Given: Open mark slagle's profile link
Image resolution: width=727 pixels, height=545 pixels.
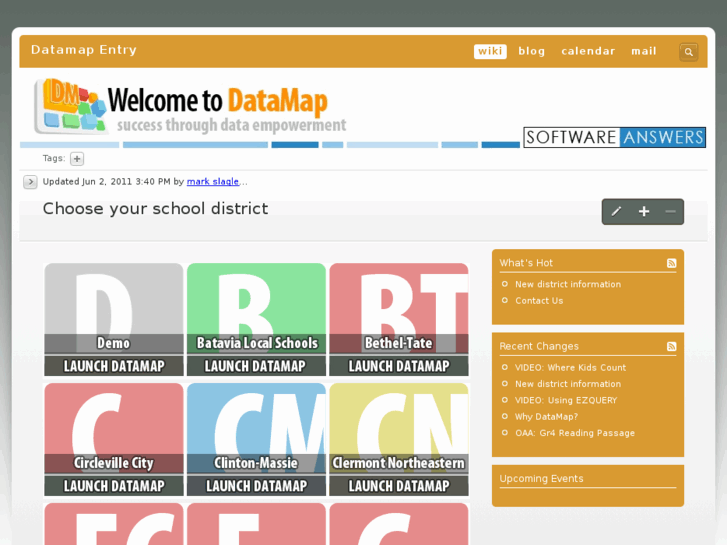Looking at the screenshot, I should [213, 181].
